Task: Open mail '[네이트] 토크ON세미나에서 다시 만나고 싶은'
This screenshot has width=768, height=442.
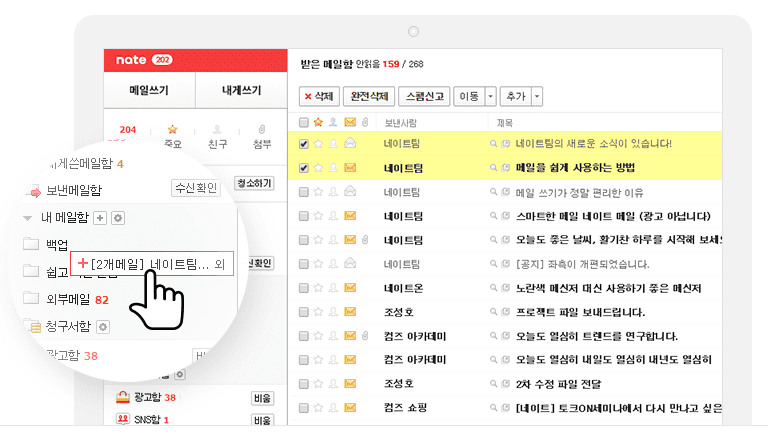Action: point(619,408)
